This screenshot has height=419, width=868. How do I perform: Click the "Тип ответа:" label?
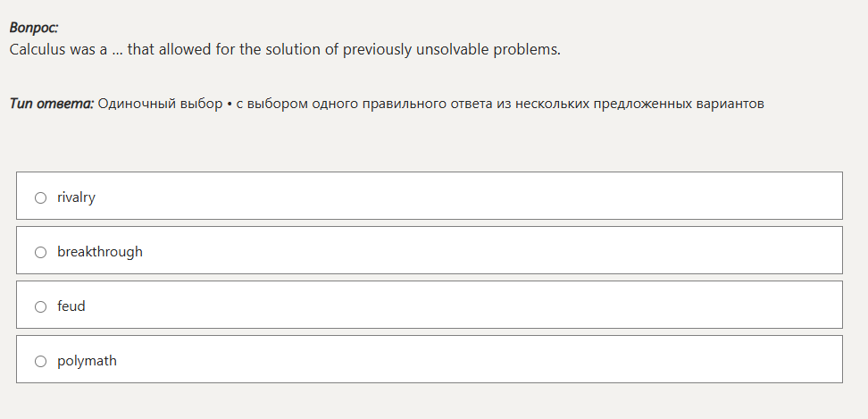point(52,104)
